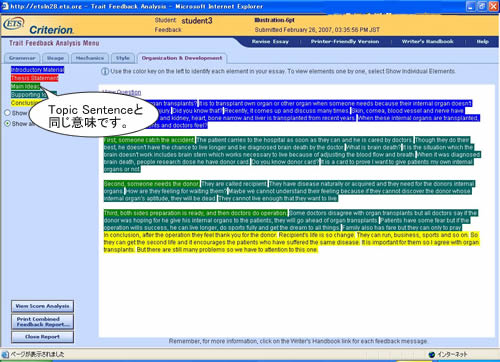This screenshot has height=362, width=500.
Task: Open the View Question link
Action: [121, 92]
